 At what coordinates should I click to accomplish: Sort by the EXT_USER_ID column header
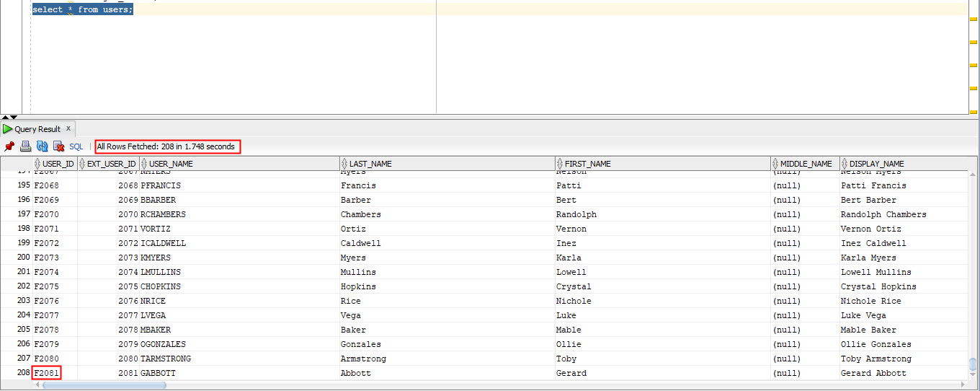click(x=108, y=164)
